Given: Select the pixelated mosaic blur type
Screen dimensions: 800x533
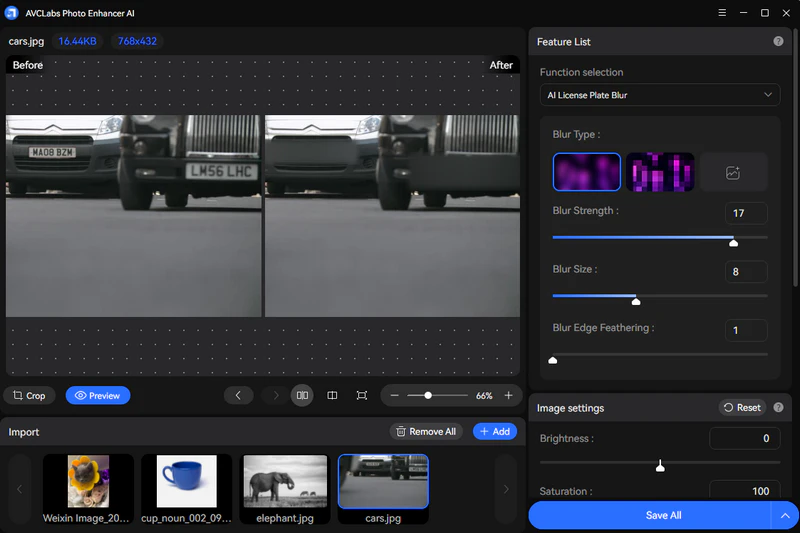Looking at the screenshot, I should tap(660, 172).
